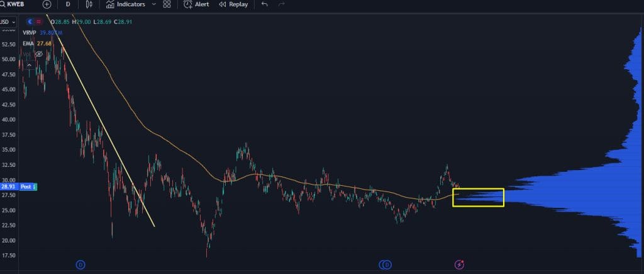The image size is (644, 274).
Task: Add a symbol to compare with plus icon
Action: click(x=47, y=4)
